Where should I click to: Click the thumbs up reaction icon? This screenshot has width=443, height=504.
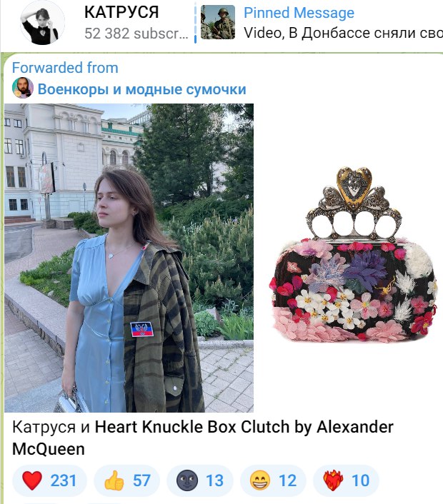point(114,480)
